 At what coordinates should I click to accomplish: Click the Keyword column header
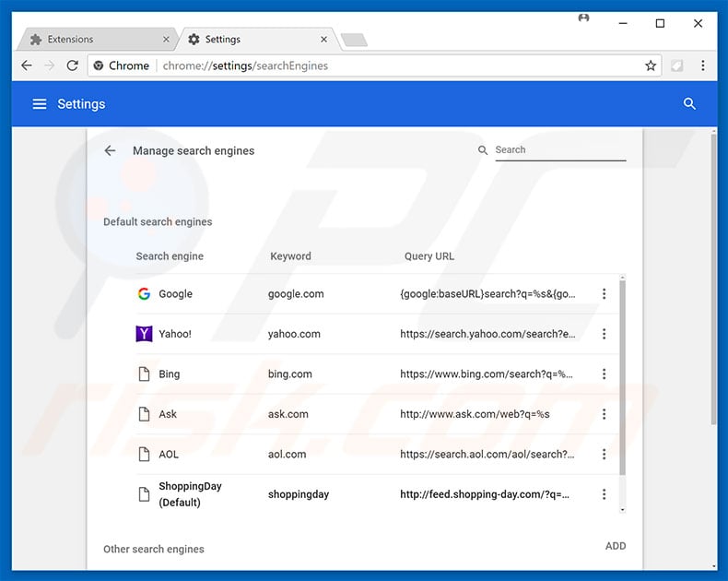[290, 256]
